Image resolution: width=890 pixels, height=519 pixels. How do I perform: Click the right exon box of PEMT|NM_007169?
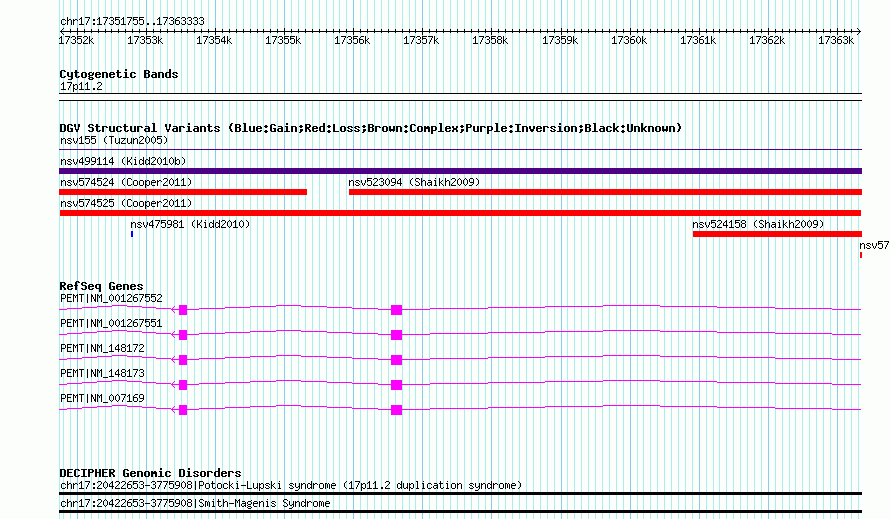[x=397, y=410]
